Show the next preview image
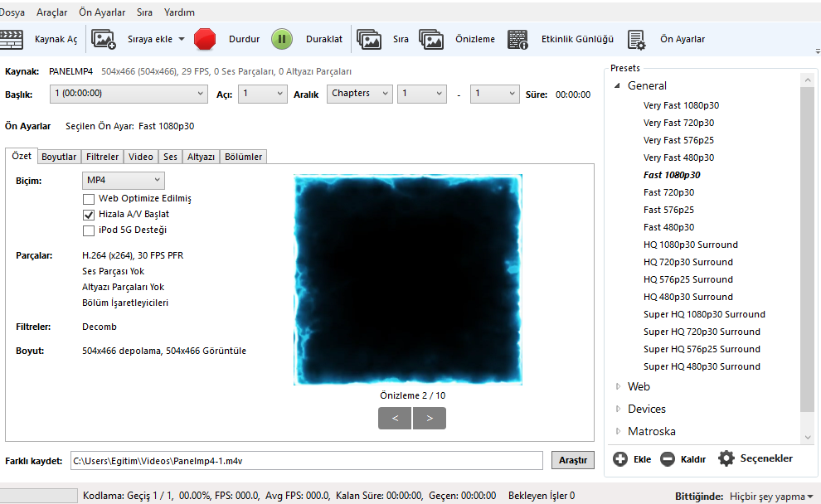The image size is (821, 504). 430,418
